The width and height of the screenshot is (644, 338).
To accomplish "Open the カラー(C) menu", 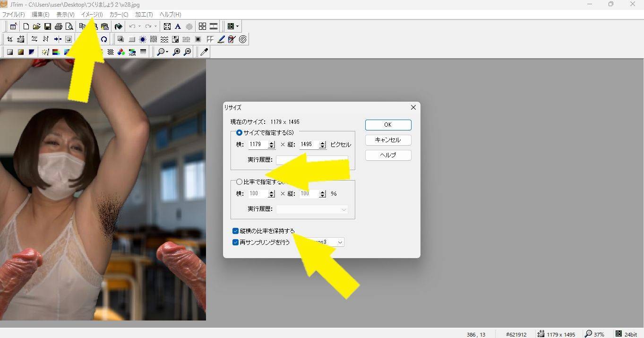I will point(119,15).
